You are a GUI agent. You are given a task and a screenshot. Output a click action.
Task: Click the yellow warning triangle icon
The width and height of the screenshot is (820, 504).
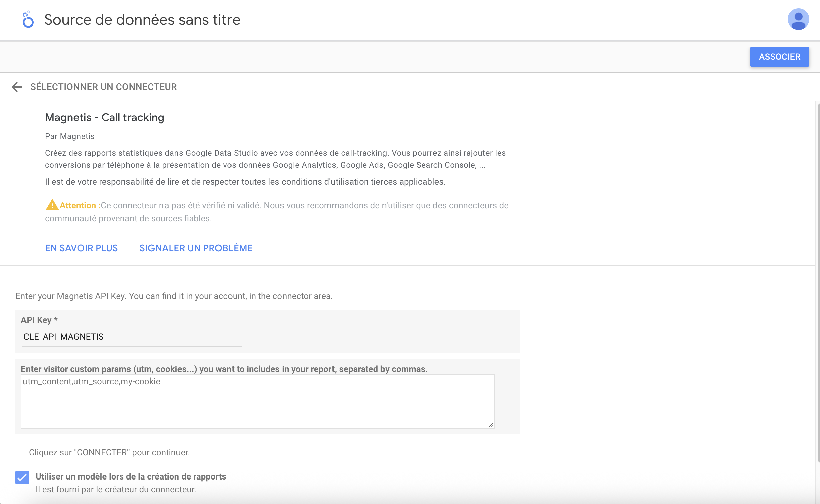52,205
